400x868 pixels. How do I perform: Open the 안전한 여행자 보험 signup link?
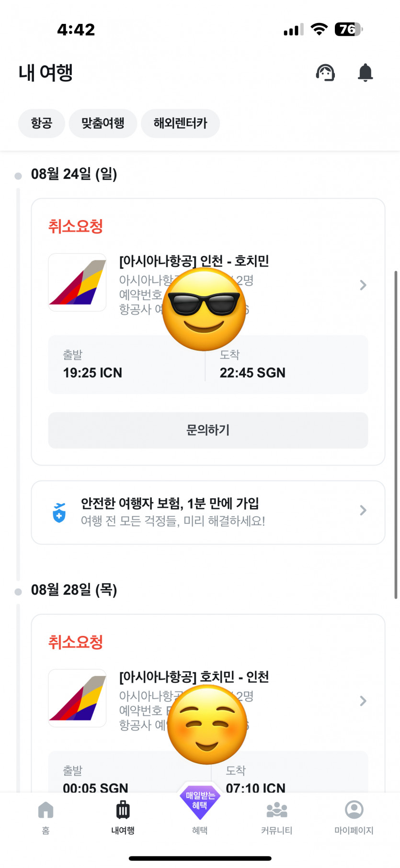click(170, 503)
